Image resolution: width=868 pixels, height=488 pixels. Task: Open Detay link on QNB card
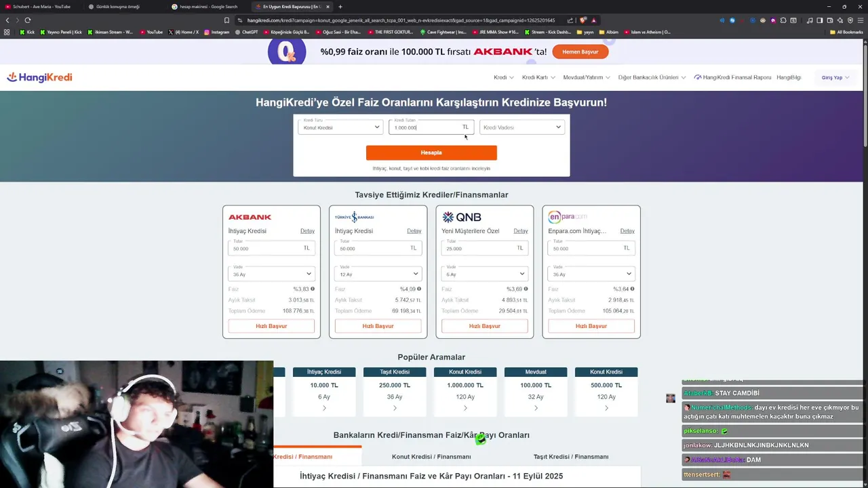click(520, 231)
